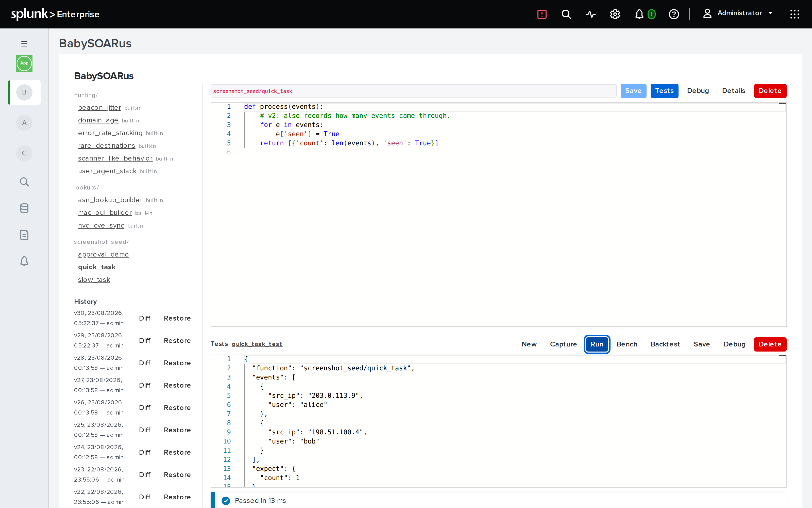Viewport: 812px width, 508px height.
Task: Click the Capture button
Action: point(563,344)
